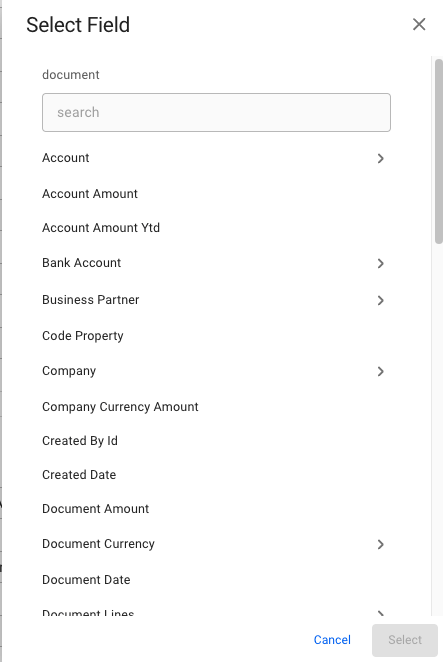Select the Document Date field
This screenshot has width=443, height=662.
tap(86, 580)
